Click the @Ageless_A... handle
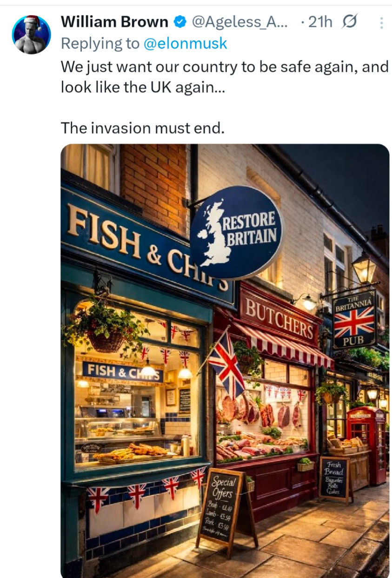 [239, 22]
